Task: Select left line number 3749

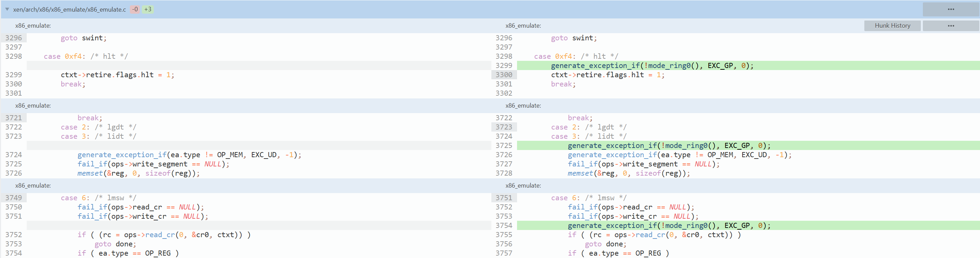Action: pos(14,198)
